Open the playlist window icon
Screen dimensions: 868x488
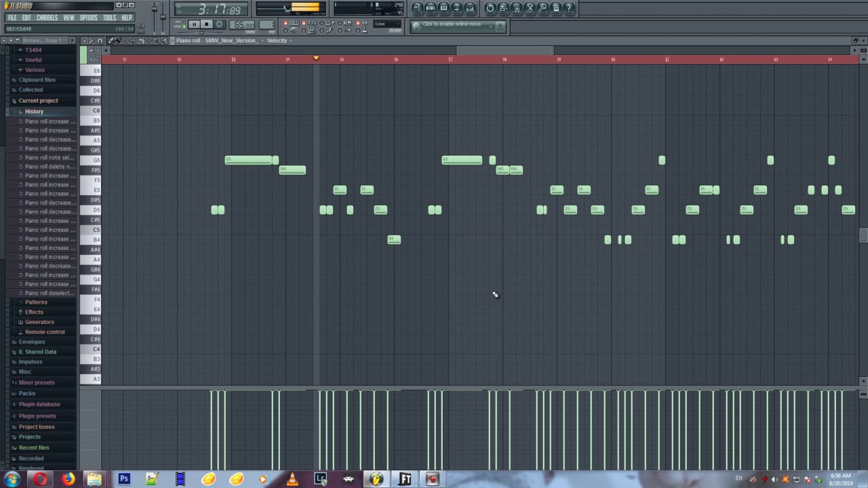418,8
